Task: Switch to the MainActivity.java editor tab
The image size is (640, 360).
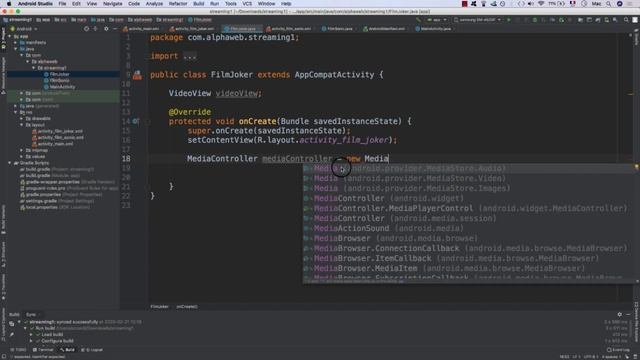Action: coord(433,29)
